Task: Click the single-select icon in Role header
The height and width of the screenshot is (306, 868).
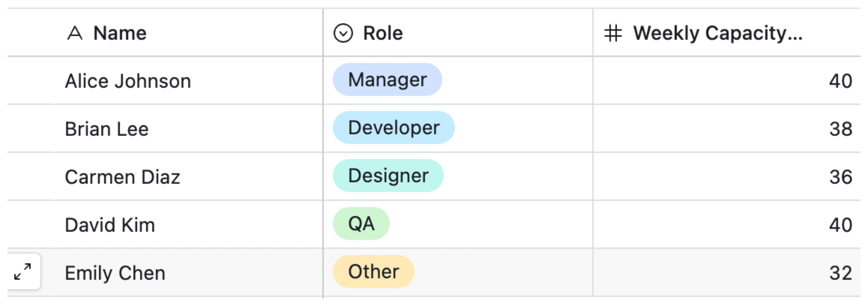Action: 343,33
